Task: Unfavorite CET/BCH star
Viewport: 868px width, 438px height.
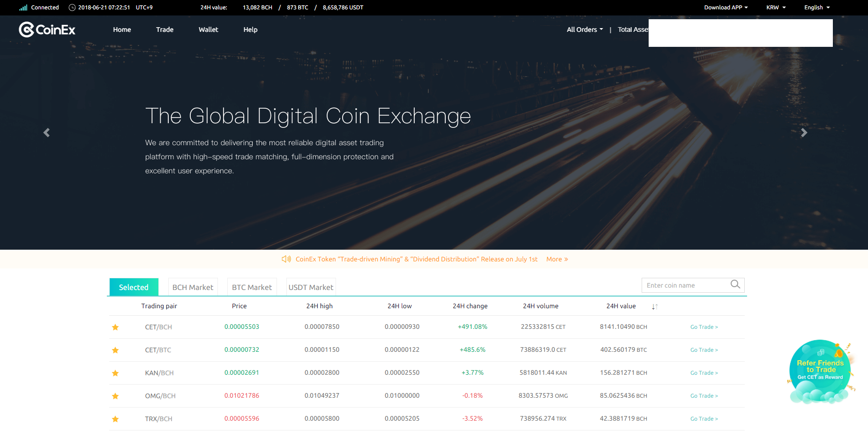Action: [x=115, y=327]
